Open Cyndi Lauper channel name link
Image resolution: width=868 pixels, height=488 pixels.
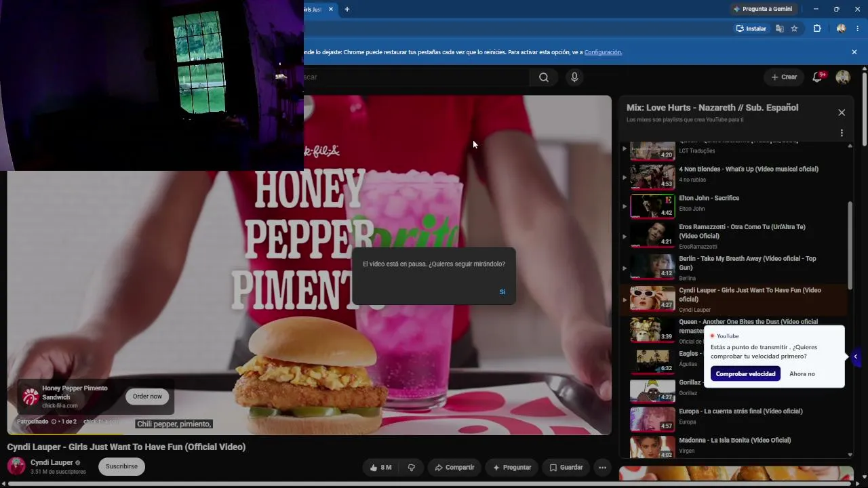52,462
